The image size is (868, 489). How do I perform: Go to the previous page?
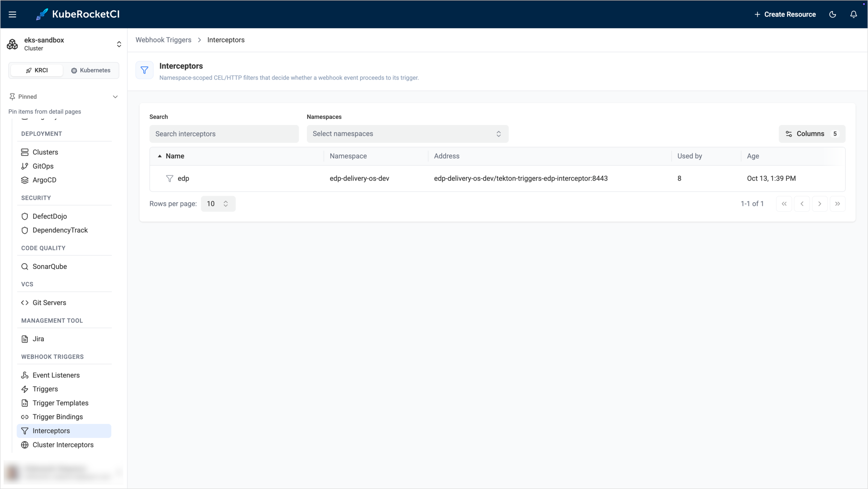click(x=802, y=204)
